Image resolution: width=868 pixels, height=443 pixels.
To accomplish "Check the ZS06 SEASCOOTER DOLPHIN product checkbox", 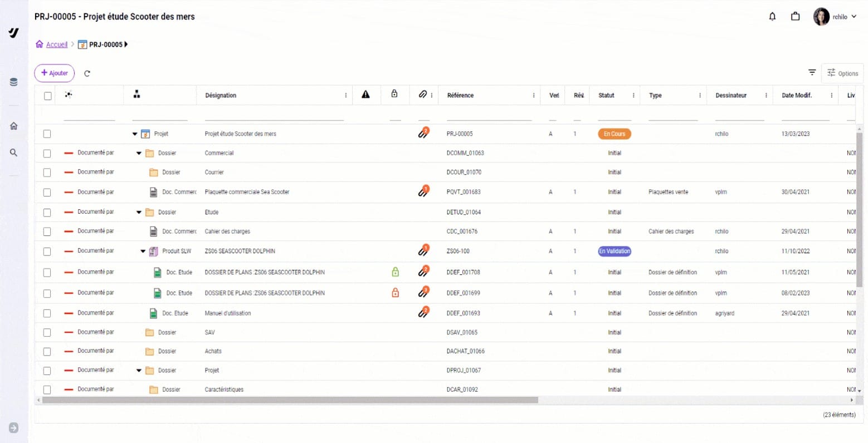I will 47,252.
